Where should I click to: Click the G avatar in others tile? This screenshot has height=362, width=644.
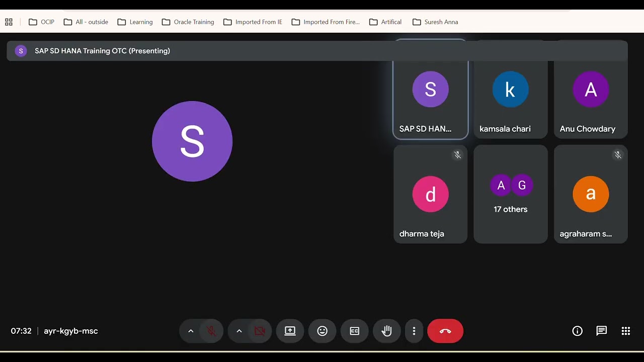pyautogui.click(x=522, y=186)
